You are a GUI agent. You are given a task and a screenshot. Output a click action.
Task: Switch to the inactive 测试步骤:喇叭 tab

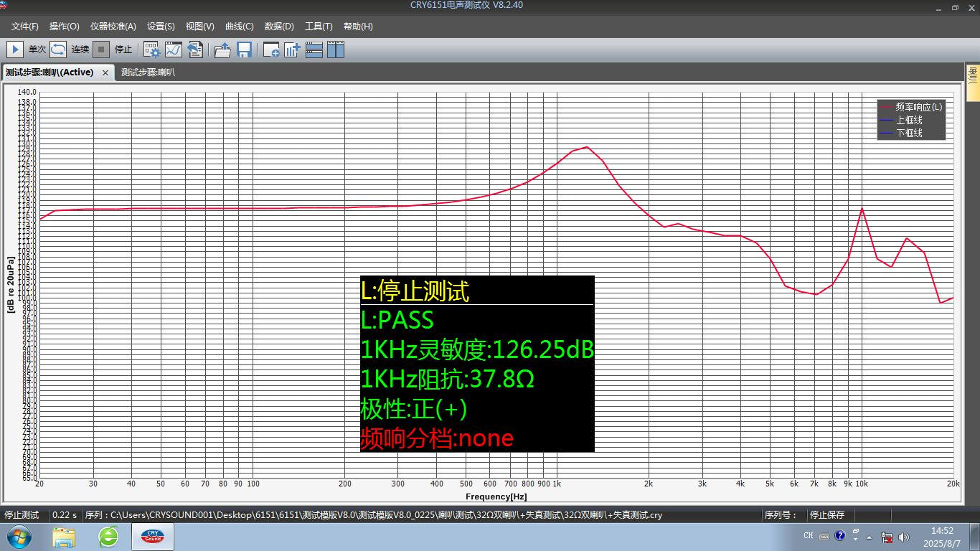[x=148, y=72]
